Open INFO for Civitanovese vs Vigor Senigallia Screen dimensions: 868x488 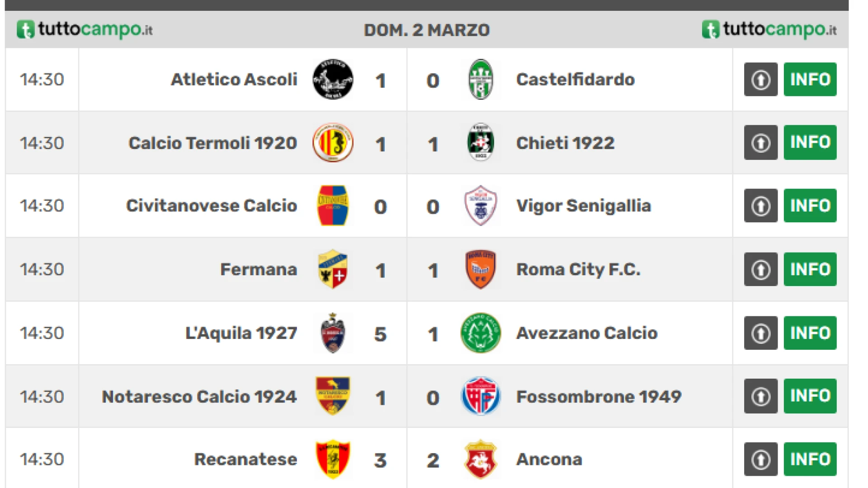[x=810, y=206]
